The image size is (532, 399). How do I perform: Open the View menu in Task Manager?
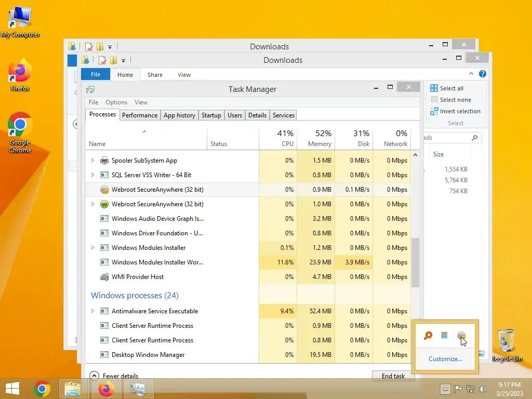[141, 102]
